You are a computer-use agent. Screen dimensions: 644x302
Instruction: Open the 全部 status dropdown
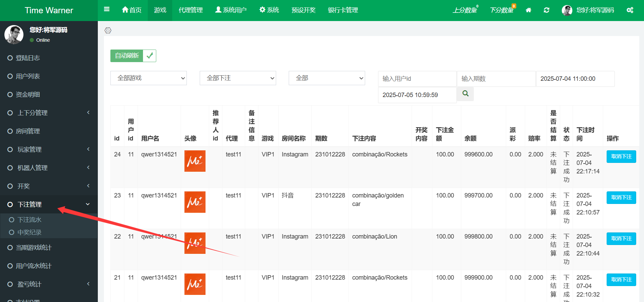[327, 78]
